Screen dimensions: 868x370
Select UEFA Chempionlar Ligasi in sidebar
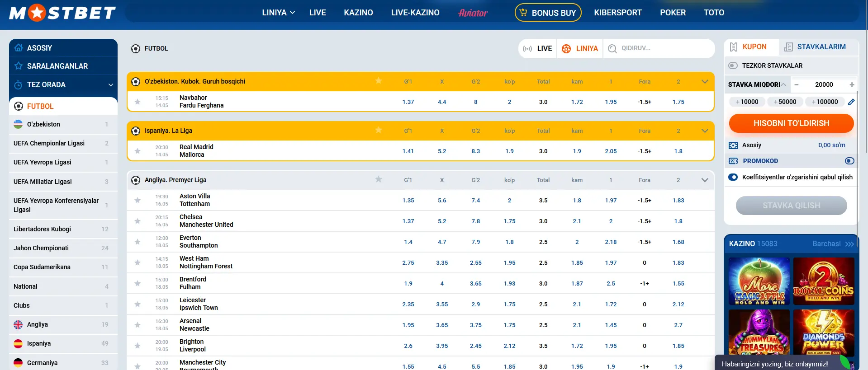(x=63, y=143)
